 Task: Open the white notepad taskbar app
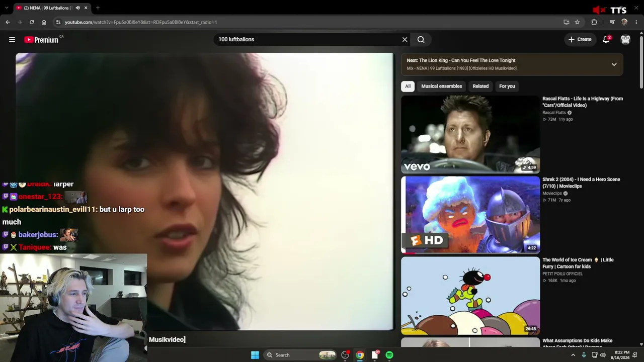click(x=375, y=355)
